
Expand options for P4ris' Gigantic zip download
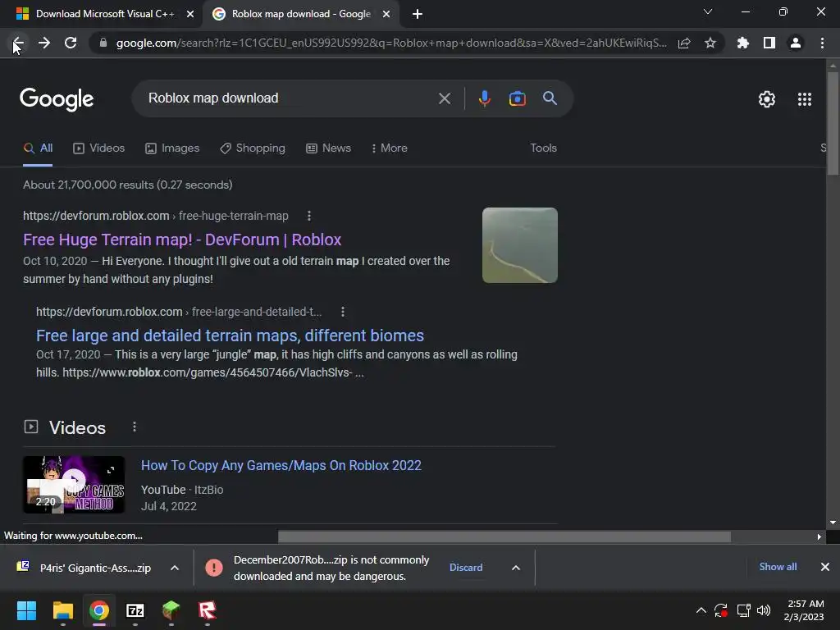point(175,568)
